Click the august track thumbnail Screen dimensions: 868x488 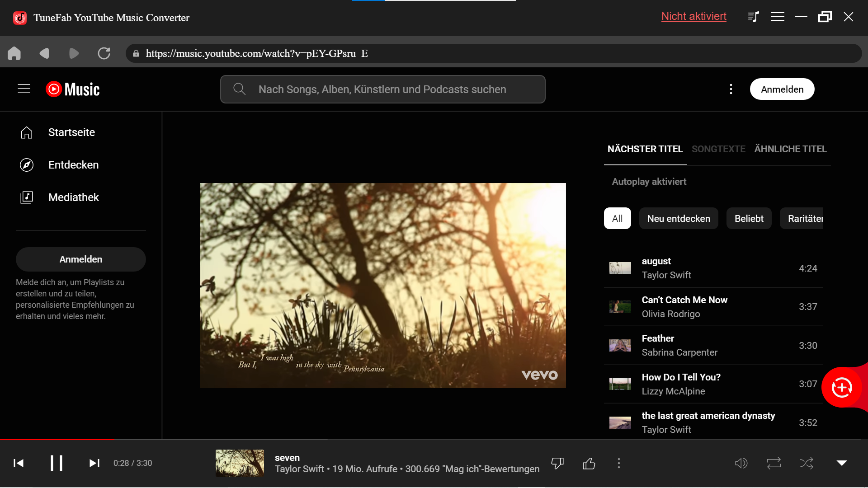click(x=620, y=268)
